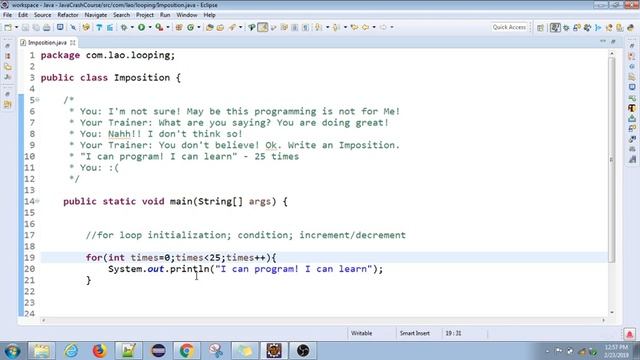Viewport: 640px width, 360px height.
Task: Open the Edit menu
Action: pos(23,15)
